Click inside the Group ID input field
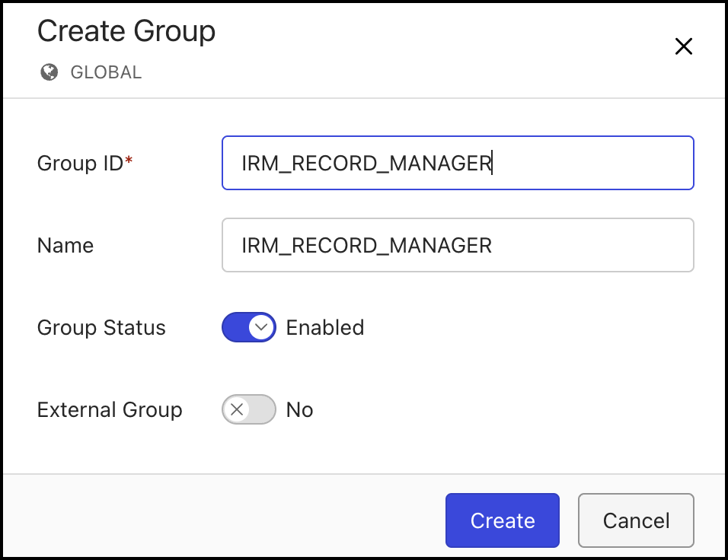 click(x=457, y=162)
